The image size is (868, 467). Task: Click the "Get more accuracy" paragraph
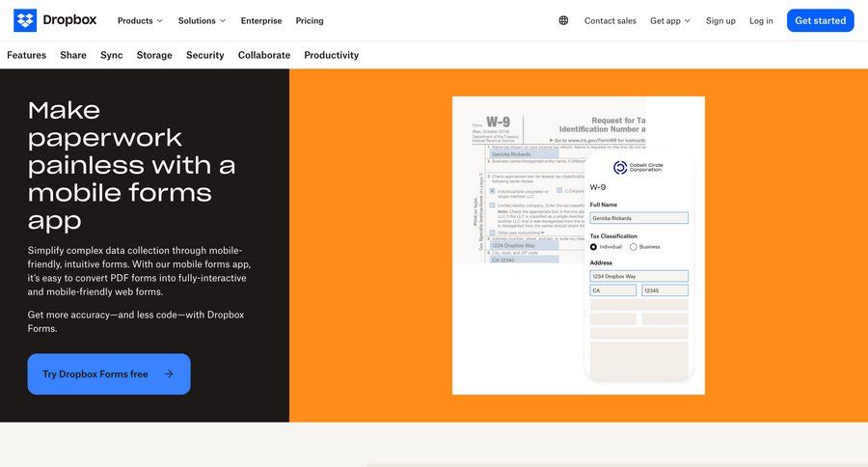pyautogui.click(x=136, y=321)
